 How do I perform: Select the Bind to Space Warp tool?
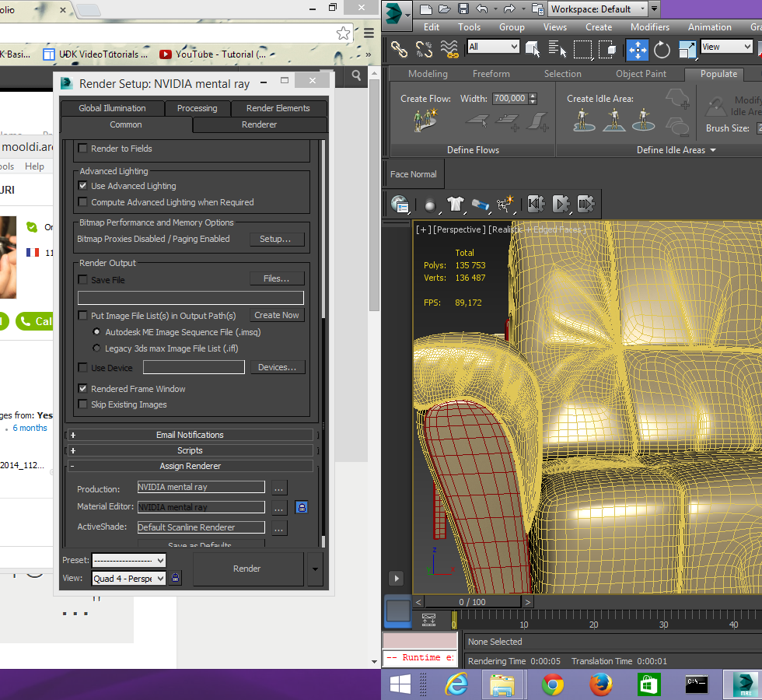[x=449, y=49]
